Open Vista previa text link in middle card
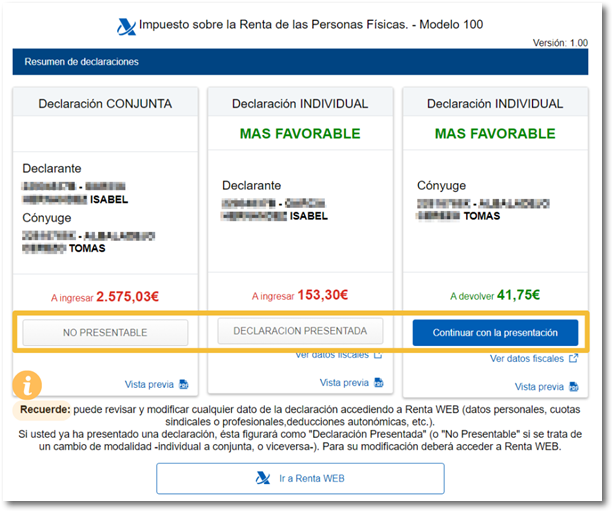This screenshot has width=613, height=512. (x=343, y=383)
